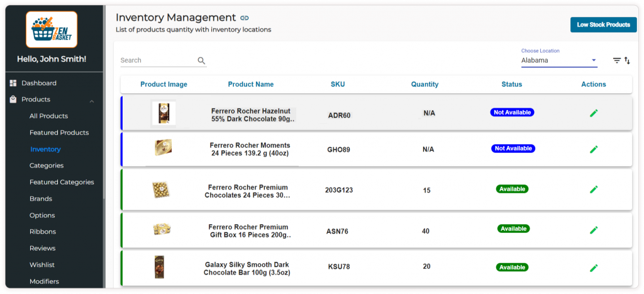Screen dimensions: 644x294
Task: Click Ferrero Rocher Premium Chocolates name
Action: pos(248,191)
